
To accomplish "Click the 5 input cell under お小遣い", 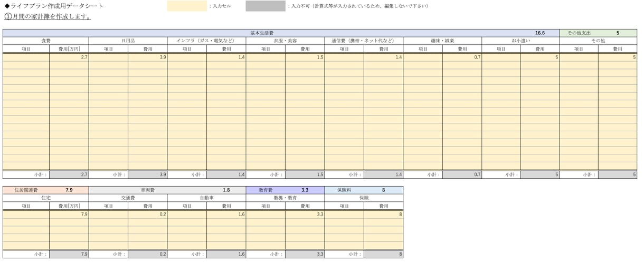I will pyautogui.click(x=540, y=57).
